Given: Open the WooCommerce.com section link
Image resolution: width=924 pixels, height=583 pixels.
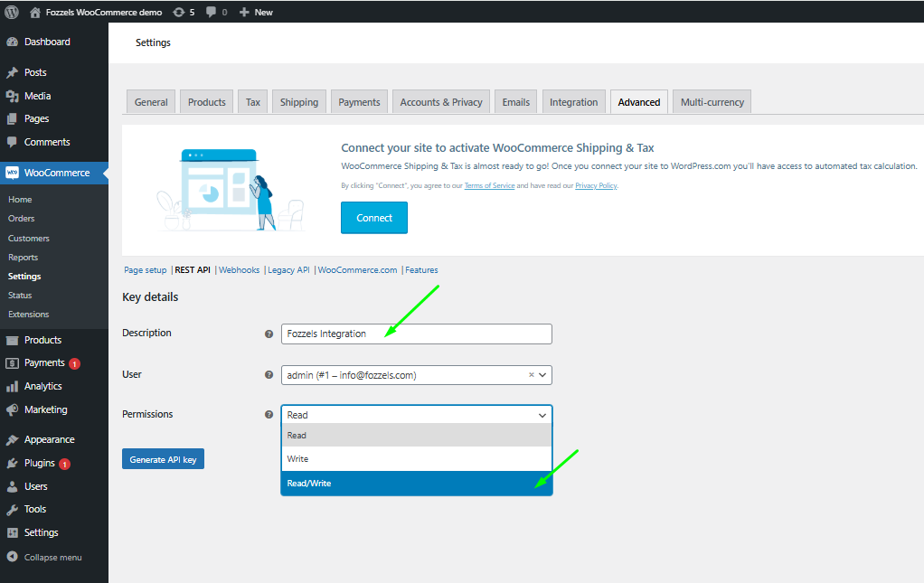Looking at the screenshot, I should [358, 269].
